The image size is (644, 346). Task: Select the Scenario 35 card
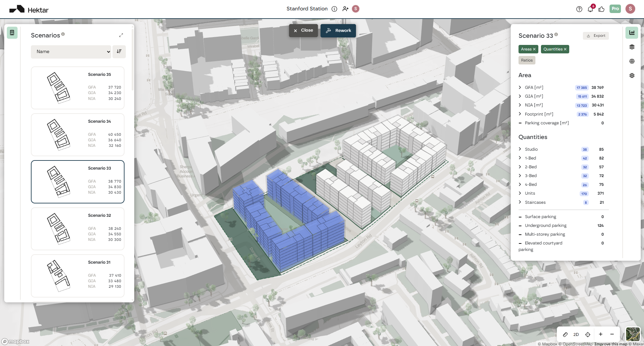pos(78,88)
